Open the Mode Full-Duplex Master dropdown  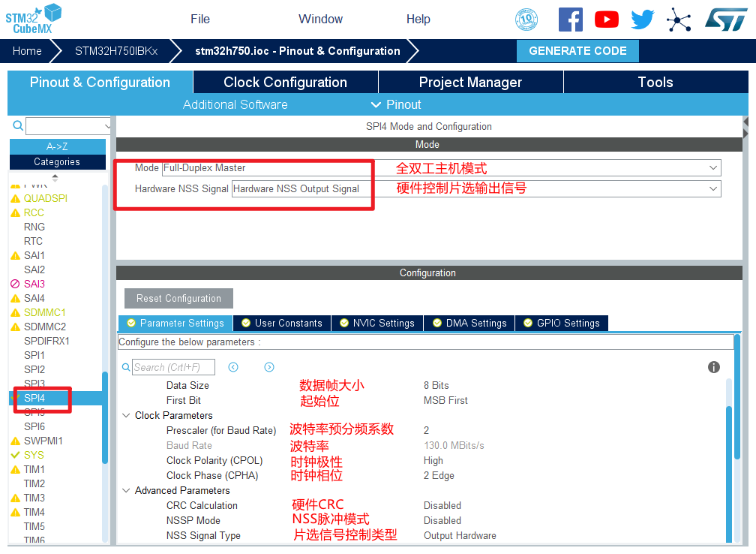coord(712,168)
